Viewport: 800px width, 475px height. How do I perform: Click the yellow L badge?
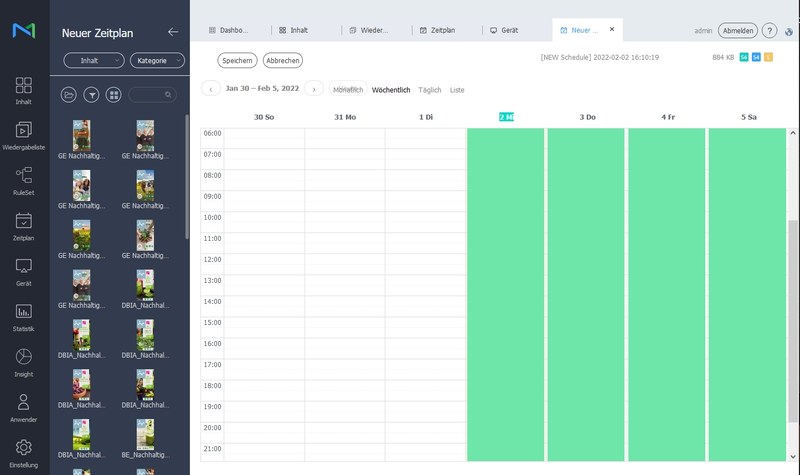768,57
